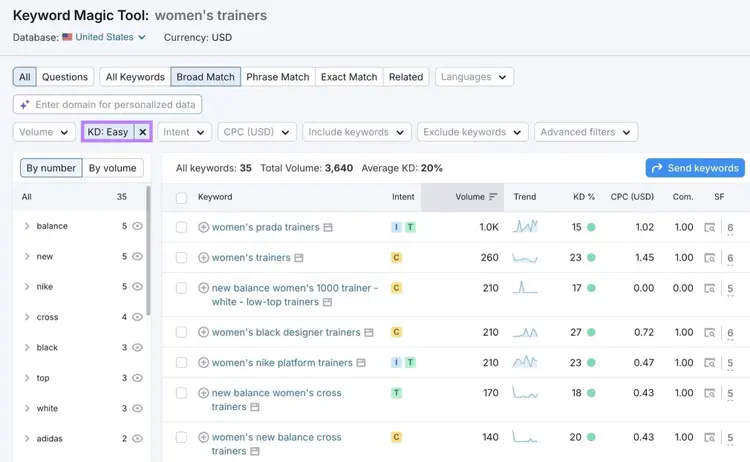The width and height of the screenshot is (750, 462).
Task: Click the domain for personalized data field
Action: pyautogui.click(x=108, y=104)
